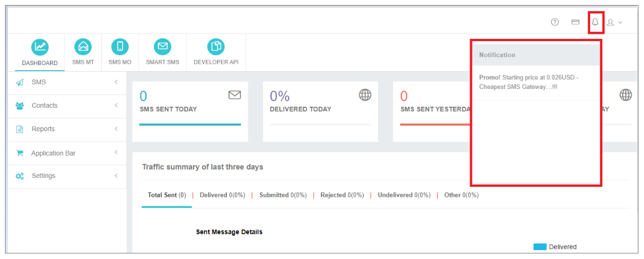Image resolution: width=644 pixels, height=259 pixels.
Task: Select the Delivered 0(0%) tab
Action: 223,195
